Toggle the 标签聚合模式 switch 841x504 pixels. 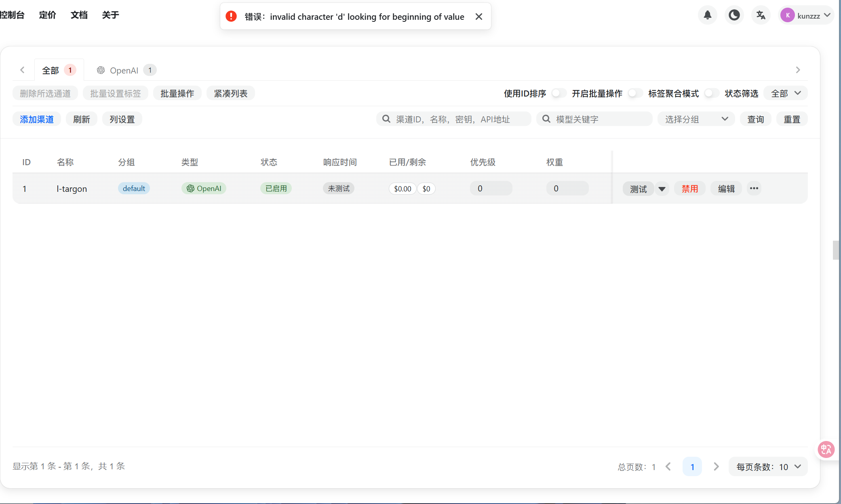coord(711,93)
